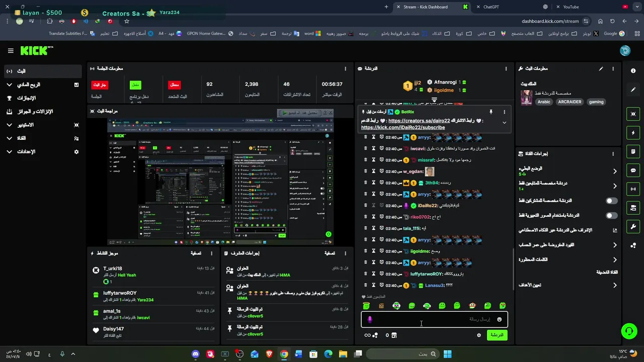The width and height of the screenshot is (644, 362).
Task: Click the document note icon in right rail
Action: click(633, 151)
